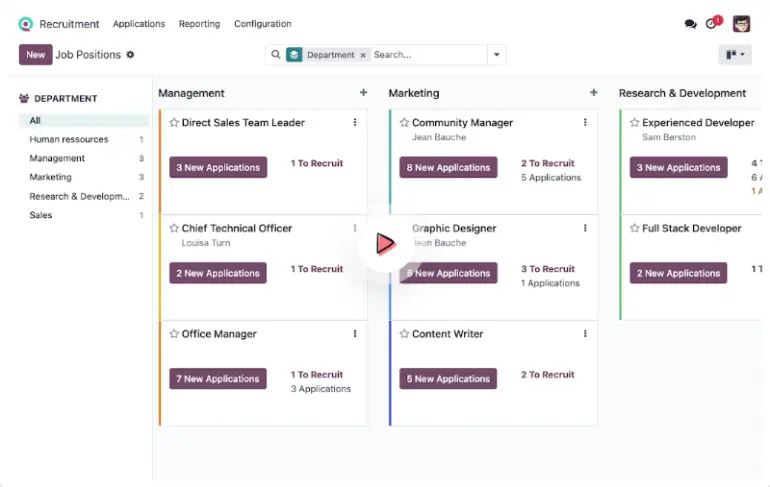Viewport: 770px width, 487px height.
Task: Click 7 New Applications on Office Manager
Action: (218, 379)
